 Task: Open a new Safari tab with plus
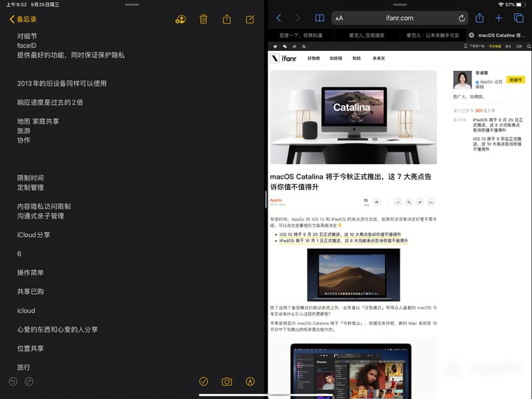pos(499,18)
